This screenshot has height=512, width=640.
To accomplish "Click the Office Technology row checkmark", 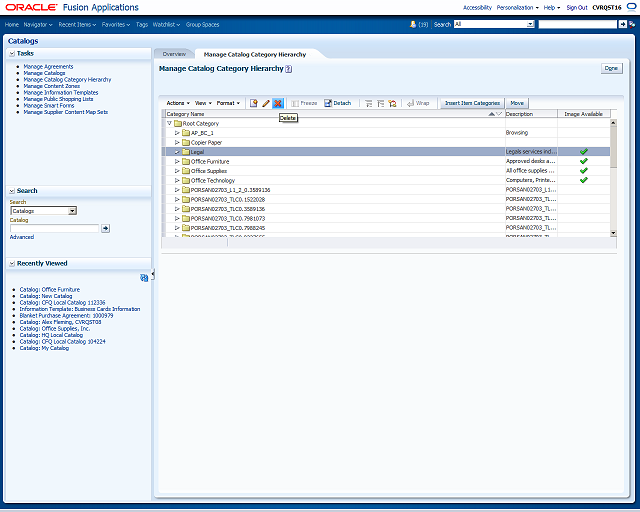I will (584, 180).
